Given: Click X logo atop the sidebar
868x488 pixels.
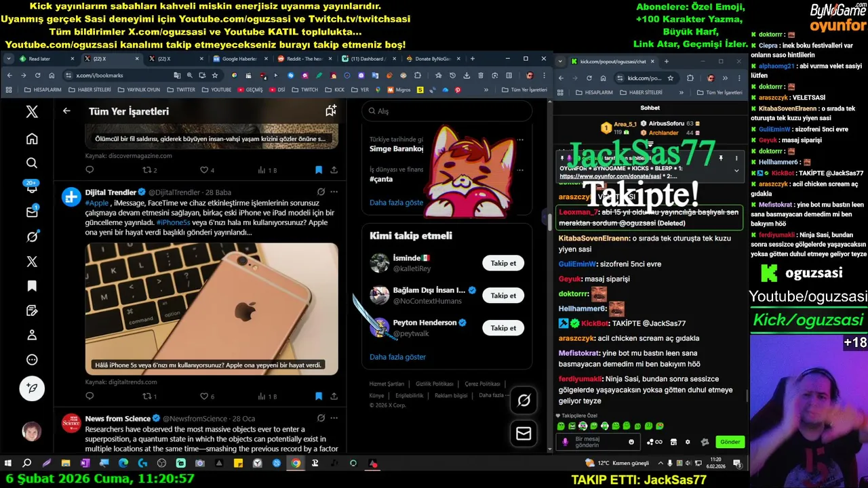Looking at the screenshot, I should [32, 112].
